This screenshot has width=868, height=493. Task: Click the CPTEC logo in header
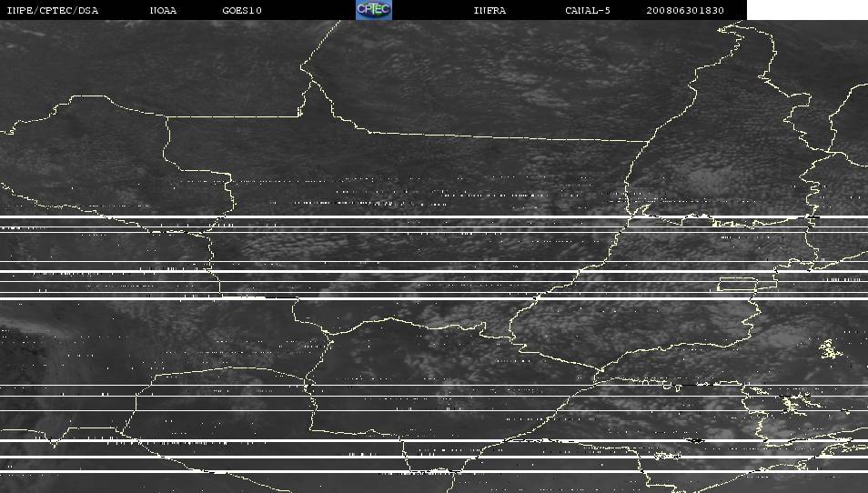374,10
